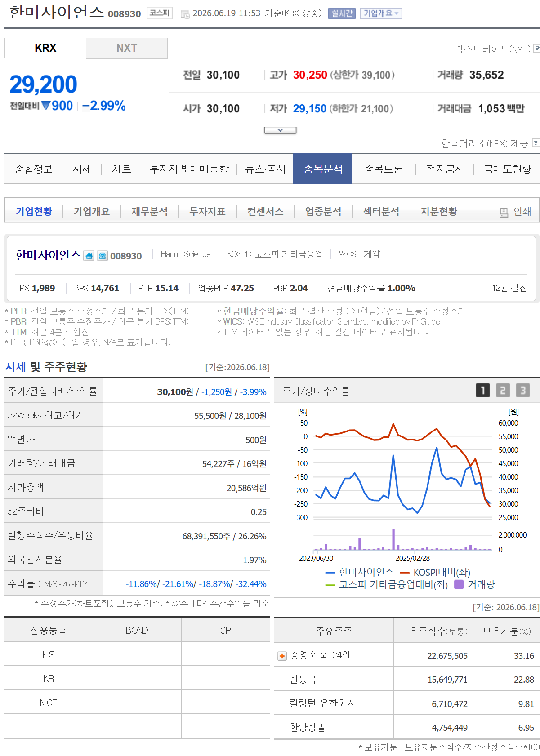Screen dimensions: 540x756
Task: Click the green 코스피 기타금융업대비 legend swatch
Action: [330, 585]
